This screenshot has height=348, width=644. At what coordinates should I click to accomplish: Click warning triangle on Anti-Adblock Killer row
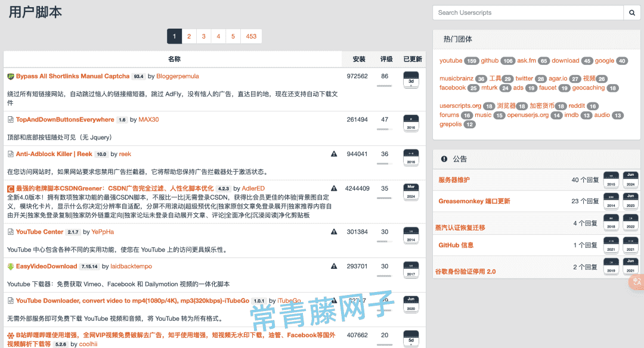(334, 154)
